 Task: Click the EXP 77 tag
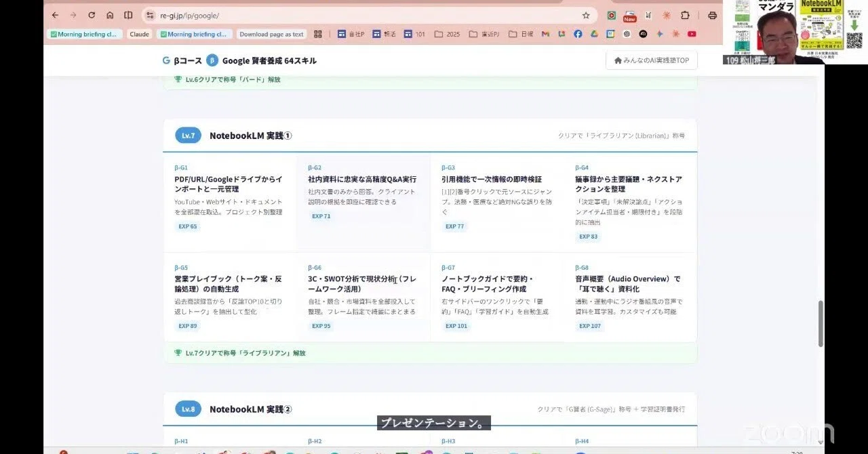(x=455, y=226)
